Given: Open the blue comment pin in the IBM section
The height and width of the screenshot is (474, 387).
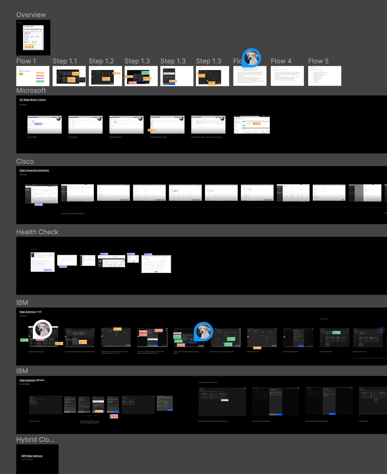Looking at the screenshot, I should 203,331.
